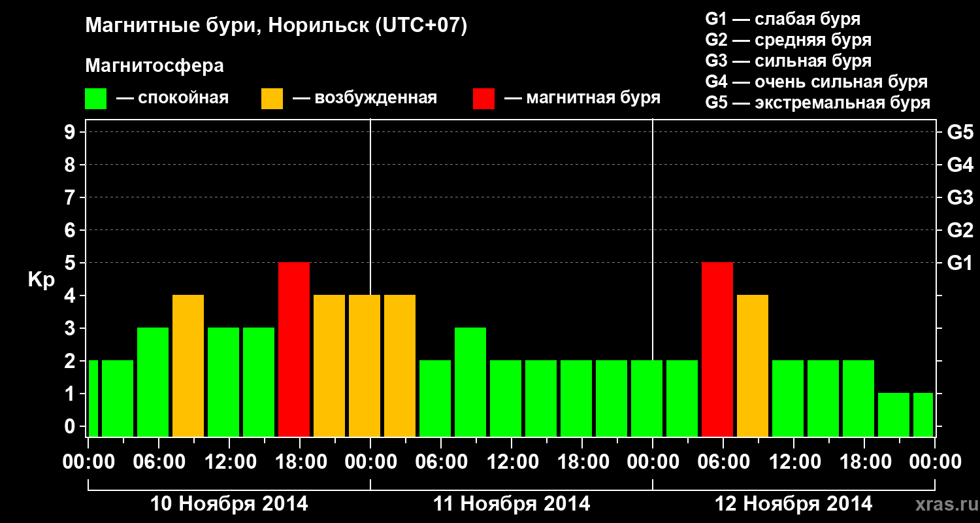Click the G5 label on right axis

point(960,133)
